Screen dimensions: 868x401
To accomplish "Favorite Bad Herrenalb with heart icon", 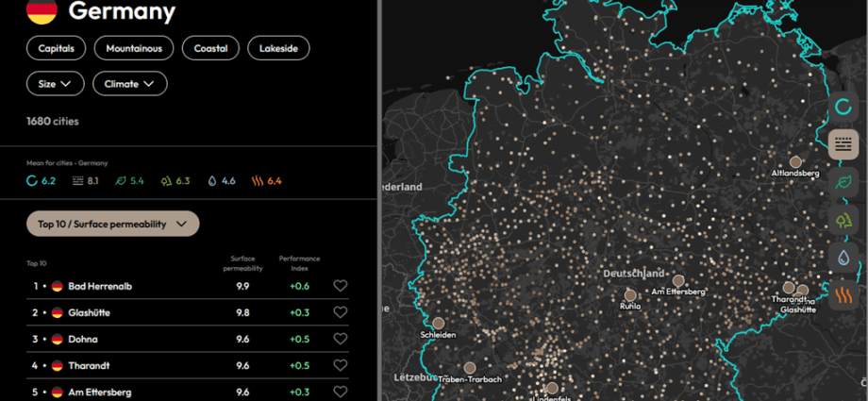I will point(340,286).
